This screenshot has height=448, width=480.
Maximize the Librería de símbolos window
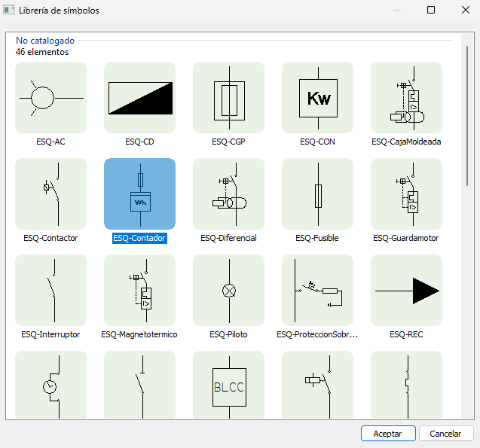coord(431,10)
